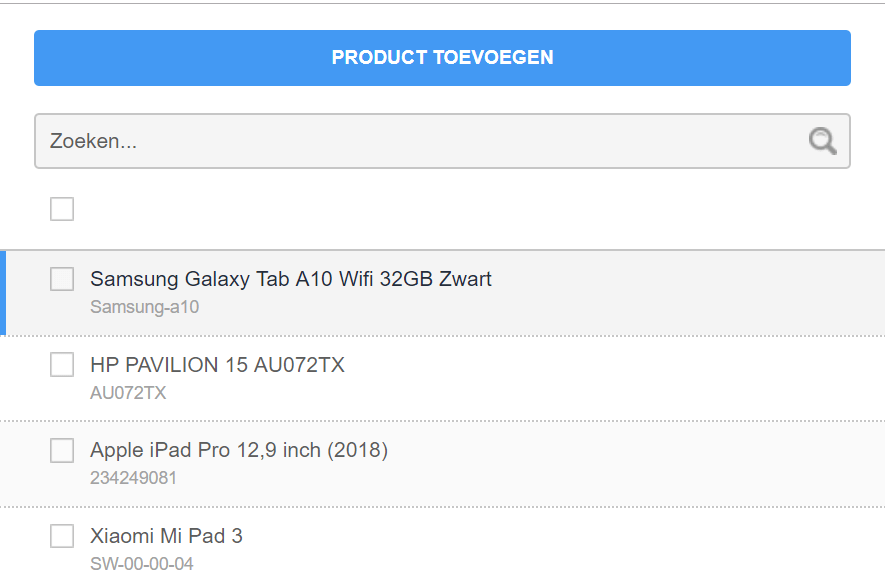Image resolution: width=885 pixels, height=580 pixels.
Task: Click the blue marker on the Samsung row
Action: pyautogui.click(x=3, y=293)
